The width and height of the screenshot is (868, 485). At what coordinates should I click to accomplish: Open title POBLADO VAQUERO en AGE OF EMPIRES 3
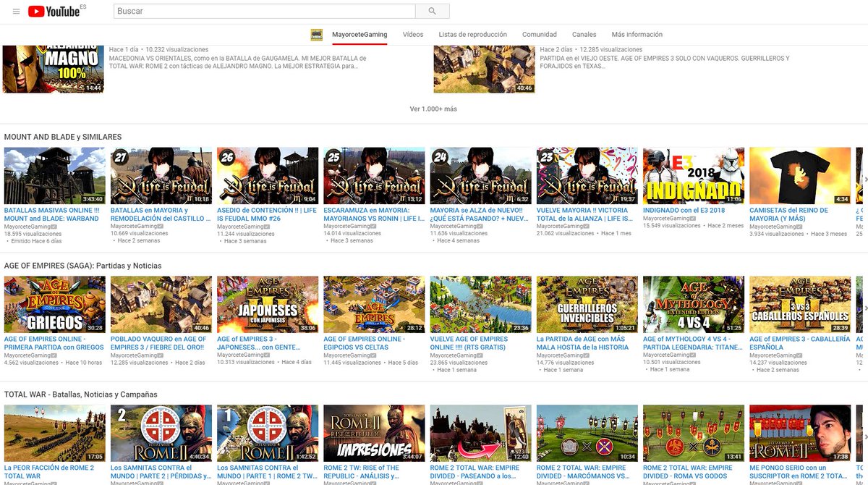coord(159,343)
